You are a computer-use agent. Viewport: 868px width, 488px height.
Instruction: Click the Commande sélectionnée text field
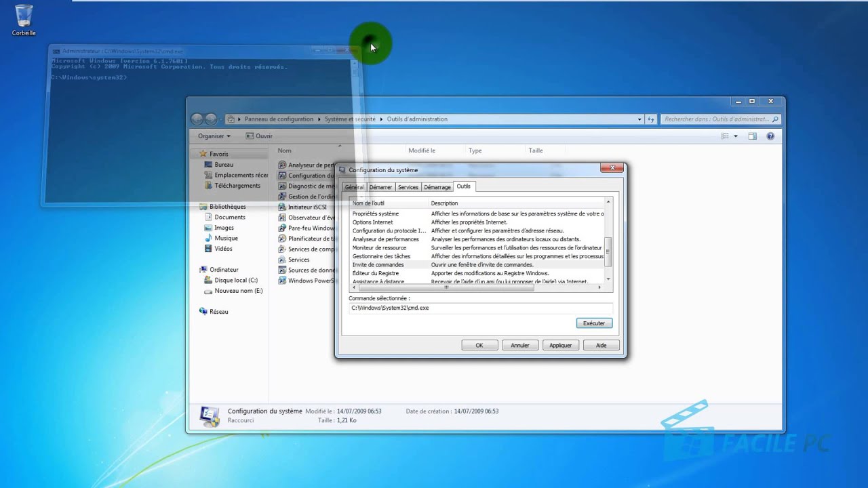(481, 308)
